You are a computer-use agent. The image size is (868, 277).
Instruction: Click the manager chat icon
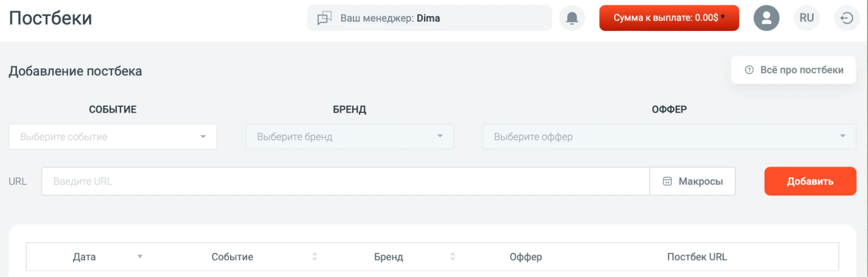click(324, 18)
